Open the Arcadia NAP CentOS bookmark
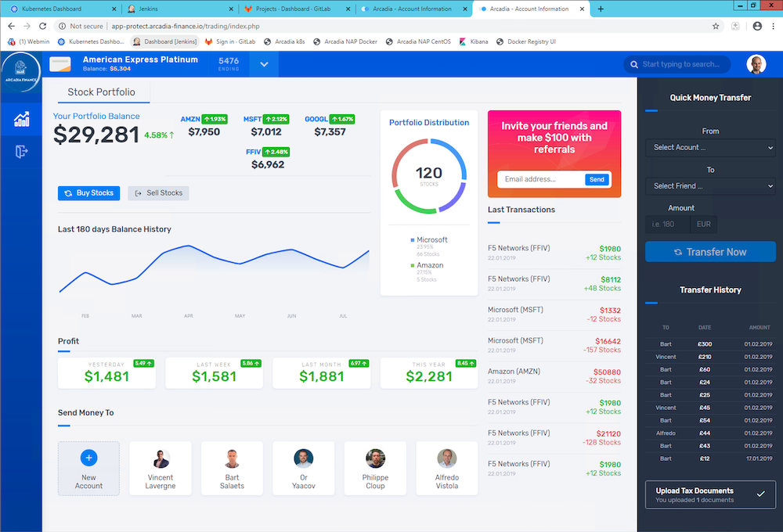Screen dimensions: 783x532 coord(418,41)
